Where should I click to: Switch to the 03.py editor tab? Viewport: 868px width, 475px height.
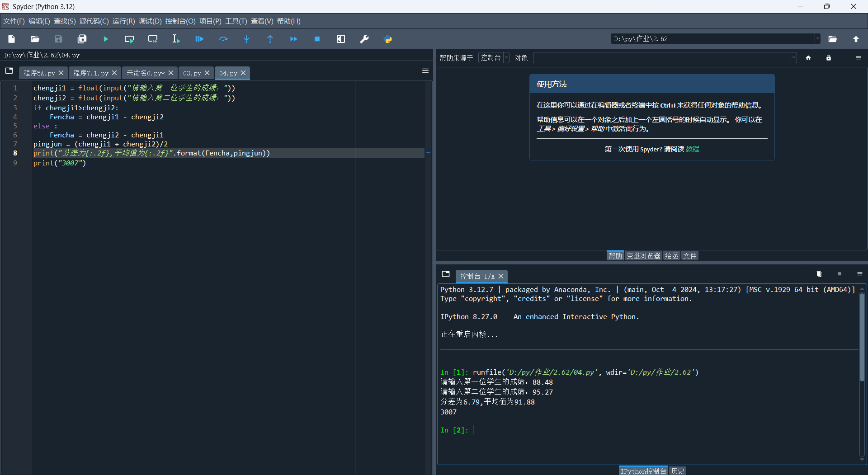point(192,73)
